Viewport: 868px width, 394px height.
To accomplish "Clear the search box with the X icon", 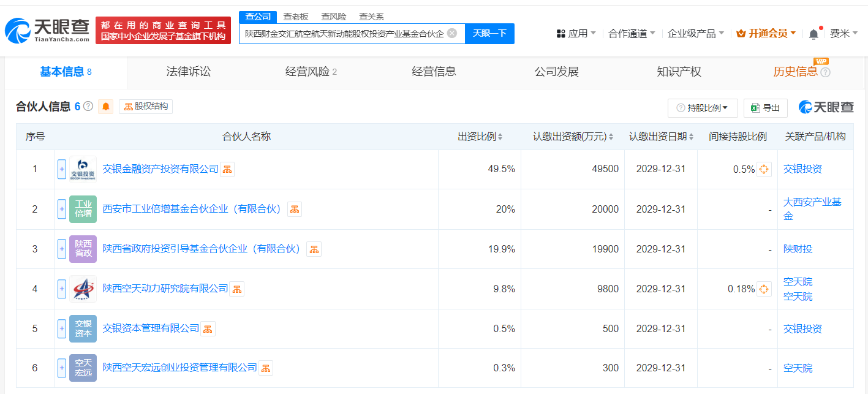I will pyautogui.click(x=452, y=33).
